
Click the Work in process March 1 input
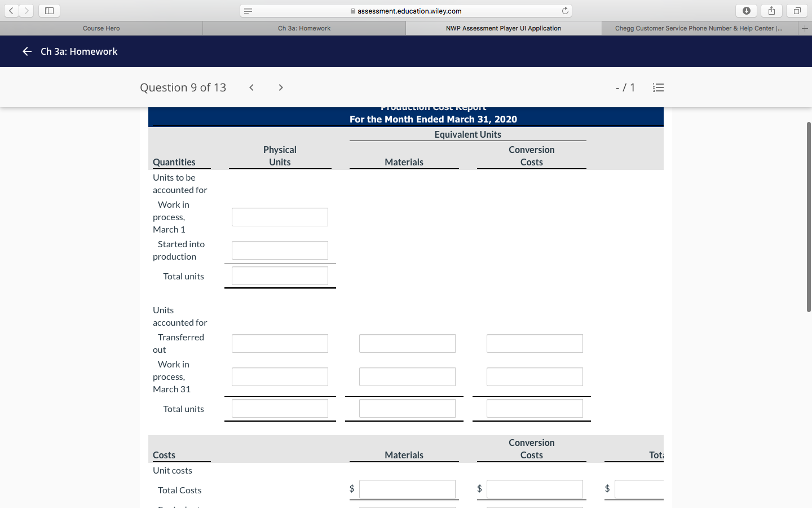coord(280,217)
